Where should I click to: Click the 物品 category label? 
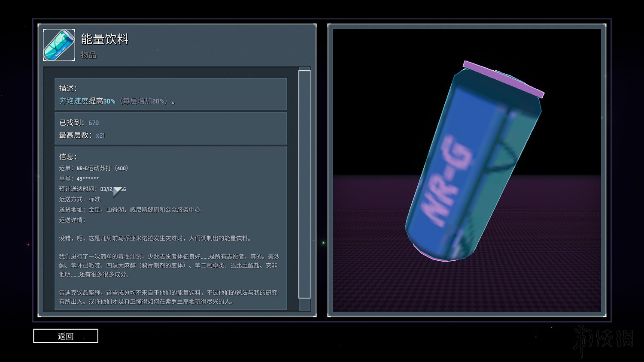[88, 55]
